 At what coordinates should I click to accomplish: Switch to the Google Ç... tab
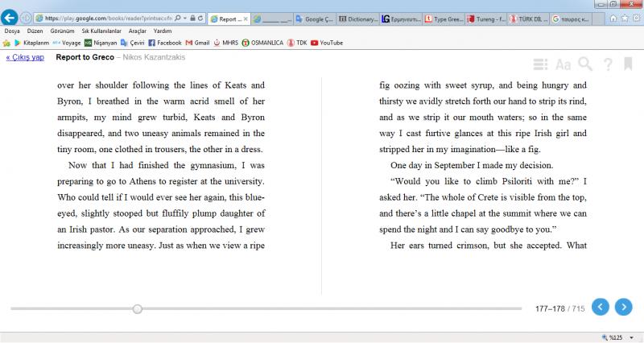click(315, 19)
